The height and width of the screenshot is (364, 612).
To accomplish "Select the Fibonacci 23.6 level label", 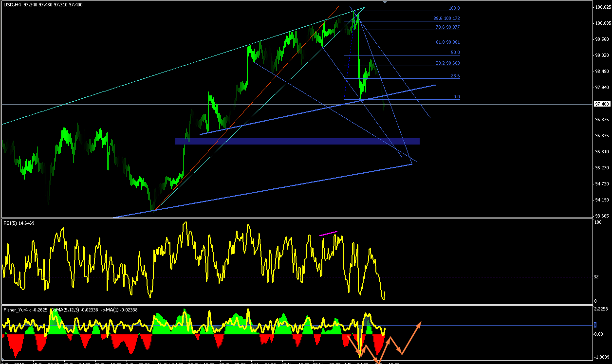I will (x=455, y=76).
